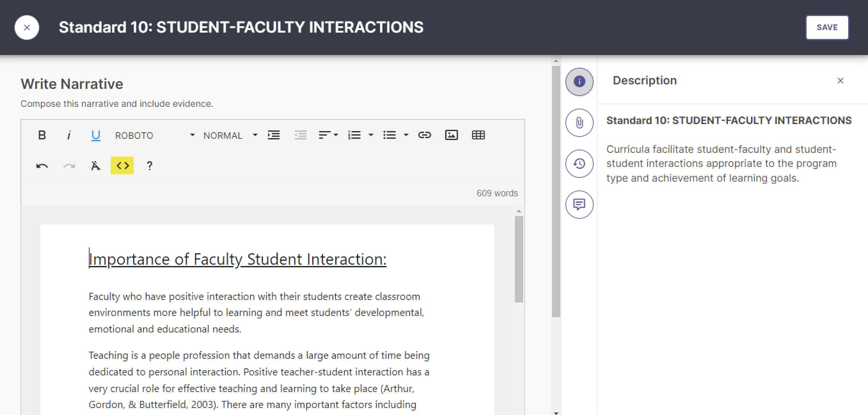This screenshot has height=415, width=868.
Task: Insert a bulleted list
Action: click(x=390, y=135)
